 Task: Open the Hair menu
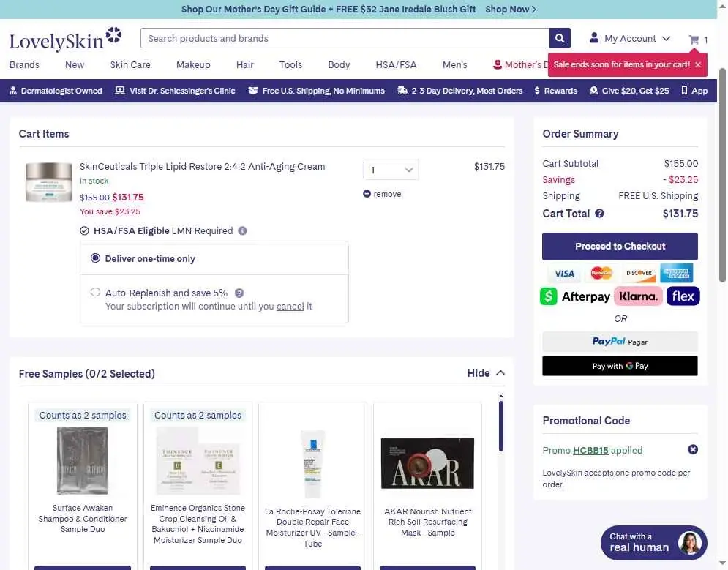(244, 64)
